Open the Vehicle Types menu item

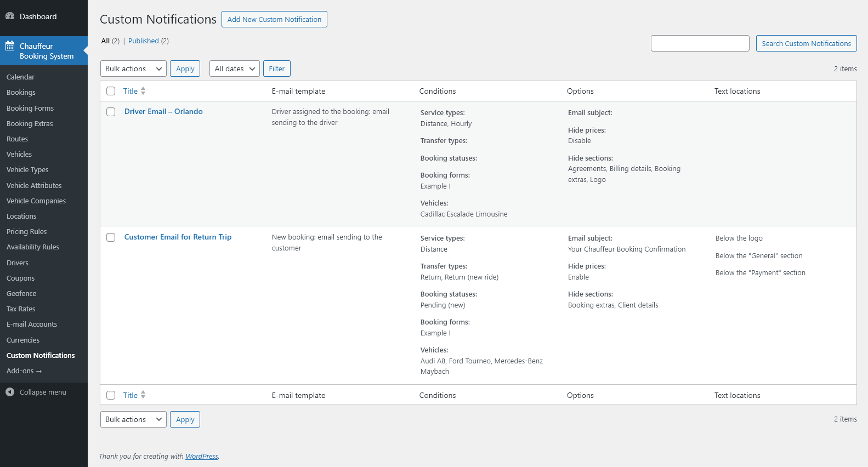(27, 170)
